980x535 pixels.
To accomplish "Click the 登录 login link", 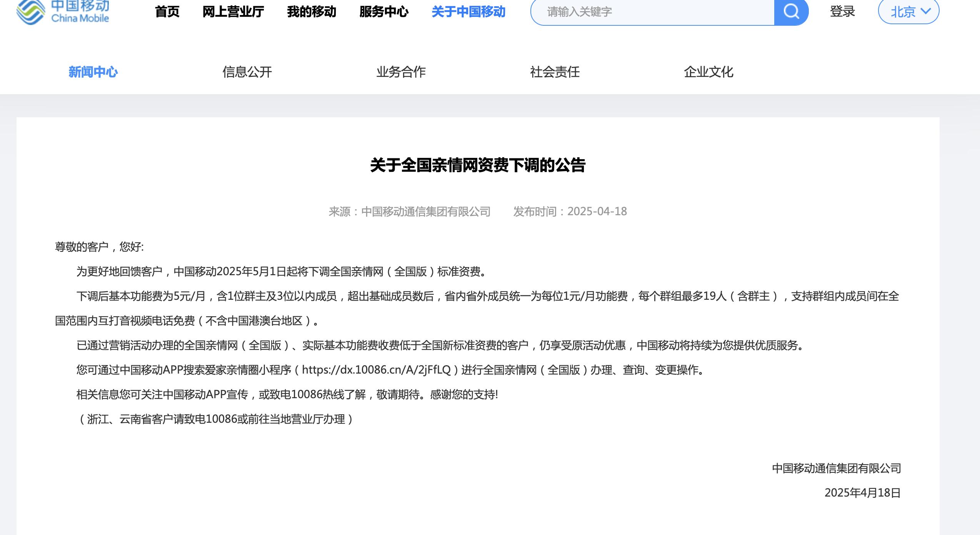I will click(842, 12).
